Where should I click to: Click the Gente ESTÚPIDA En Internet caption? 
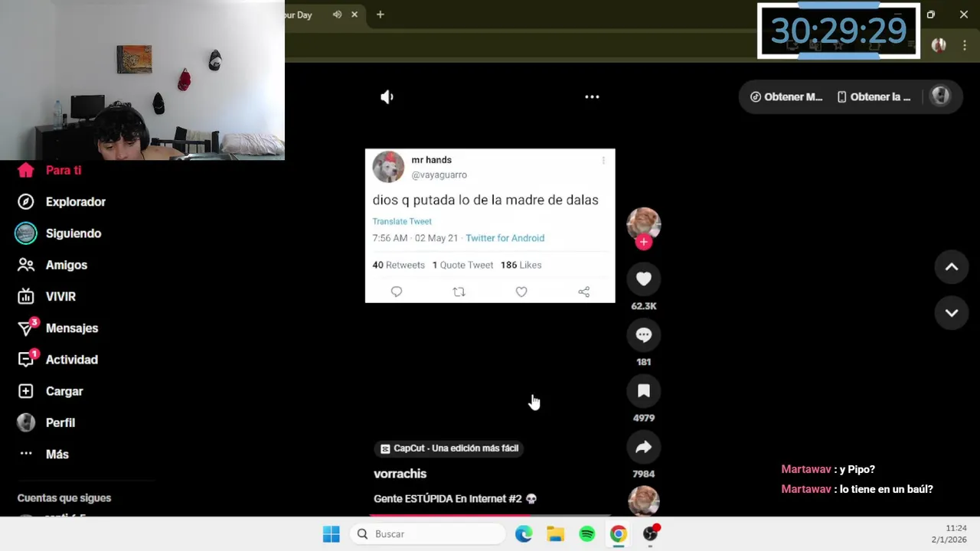(455, 499)
